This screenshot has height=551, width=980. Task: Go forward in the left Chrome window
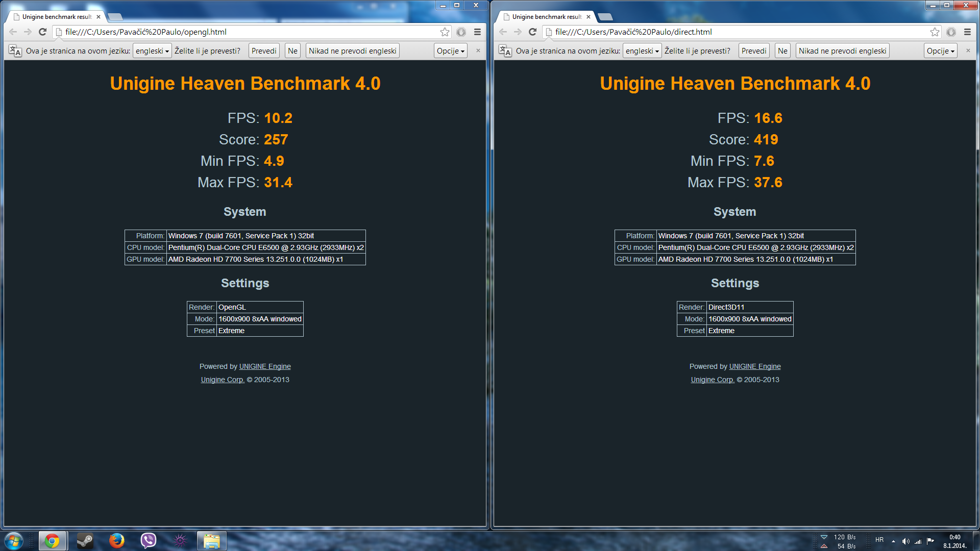(28, 32)
